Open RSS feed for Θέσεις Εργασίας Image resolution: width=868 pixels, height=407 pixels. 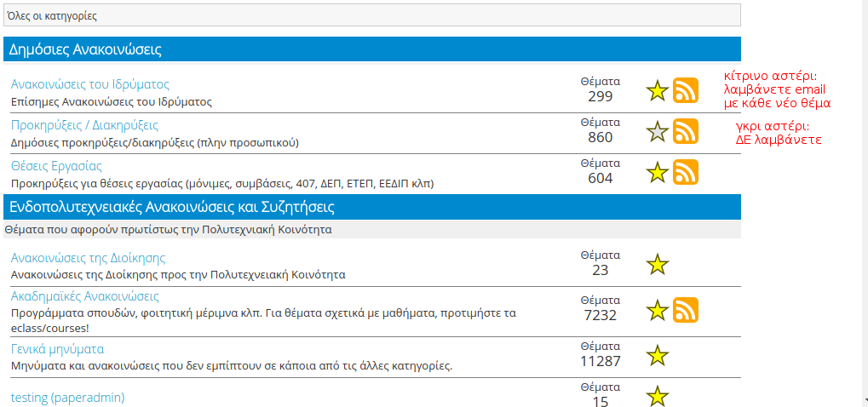(x=686, y=172)
